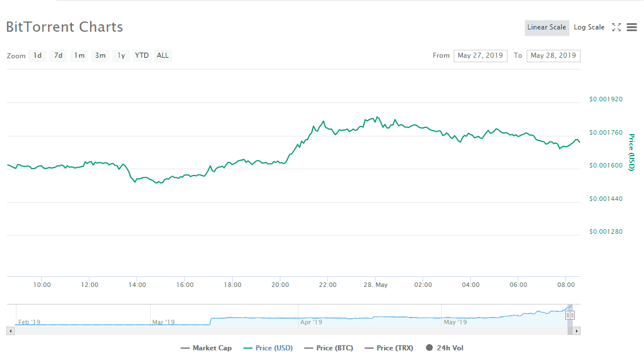The height and width of the screenshot is (356, 644).
Task: Set zoom to 1d
Action: (x=37, y=55)
